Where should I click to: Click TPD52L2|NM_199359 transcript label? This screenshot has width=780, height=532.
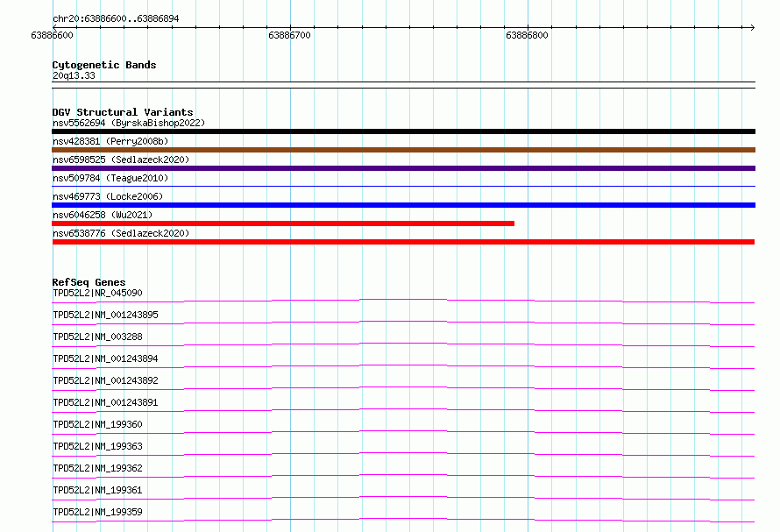pos(97,512)
